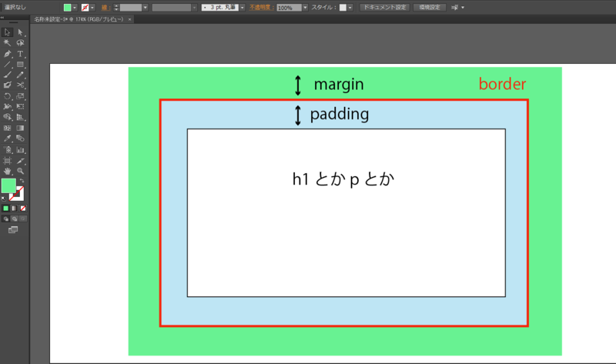
Task: Open the Change Screen Mode button
Action: click(x=13, y=229)
